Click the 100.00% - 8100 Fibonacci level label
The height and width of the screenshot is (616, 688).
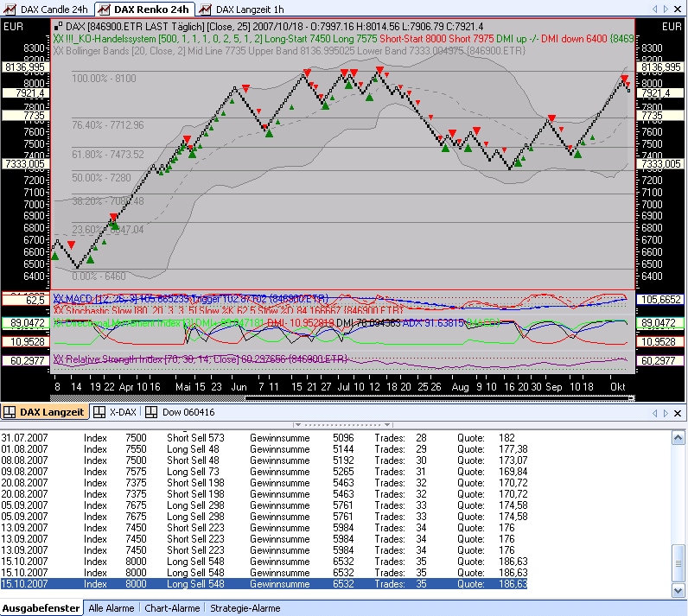pos(104,79)
